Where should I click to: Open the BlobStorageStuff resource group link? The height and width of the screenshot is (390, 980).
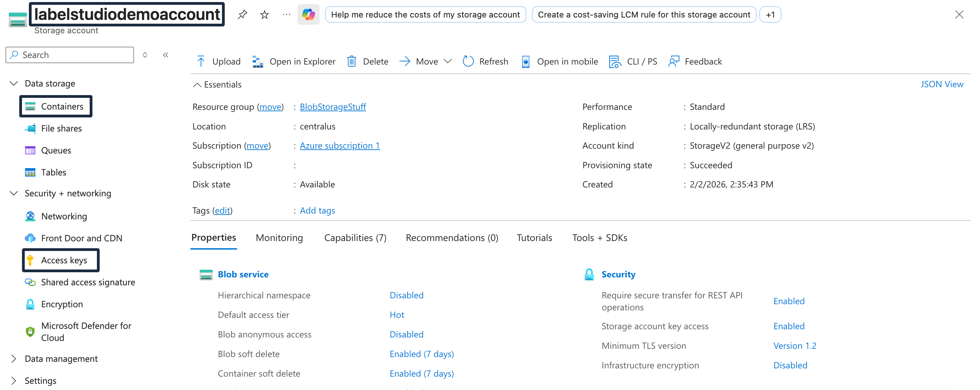click(x=333, y=107)
